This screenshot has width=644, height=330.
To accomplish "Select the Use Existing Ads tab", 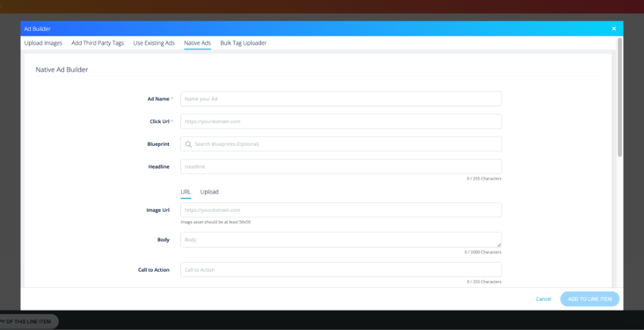I will (154, 43).
